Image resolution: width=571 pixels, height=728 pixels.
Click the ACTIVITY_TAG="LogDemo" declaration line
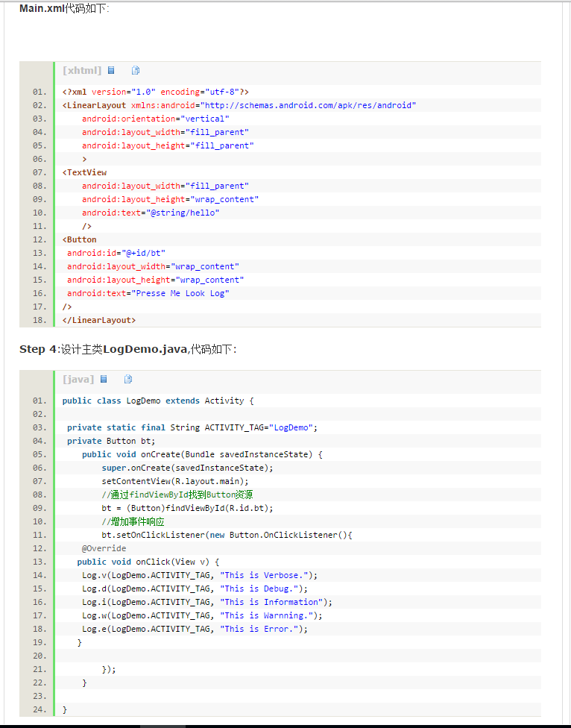(x=192, y=427)
